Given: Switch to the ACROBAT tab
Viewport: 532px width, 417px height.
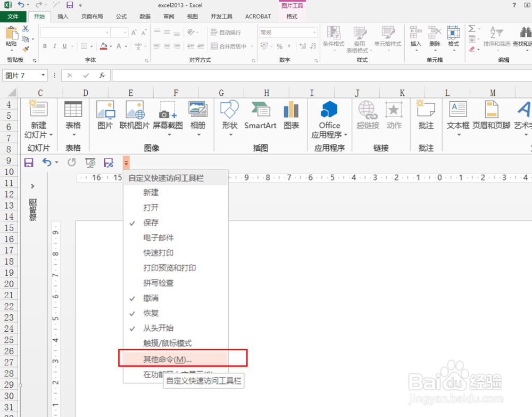Looking at the screenshot, I should click(x=258, y=17).
